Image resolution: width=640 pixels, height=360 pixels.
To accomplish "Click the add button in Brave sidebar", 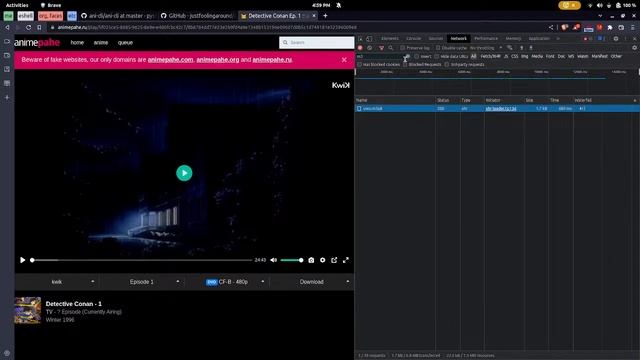I will point(7,98).
